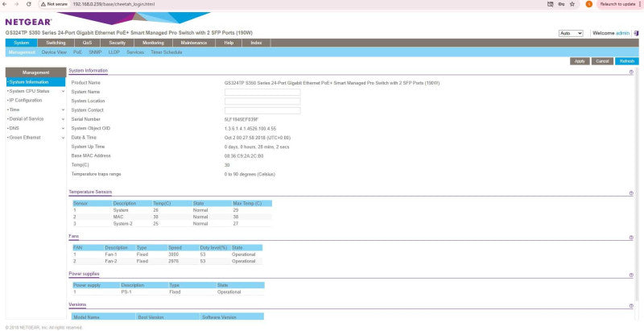Go to SNMP submenu
The width and height of the screenshot is (644, 331).
(95, 52)
